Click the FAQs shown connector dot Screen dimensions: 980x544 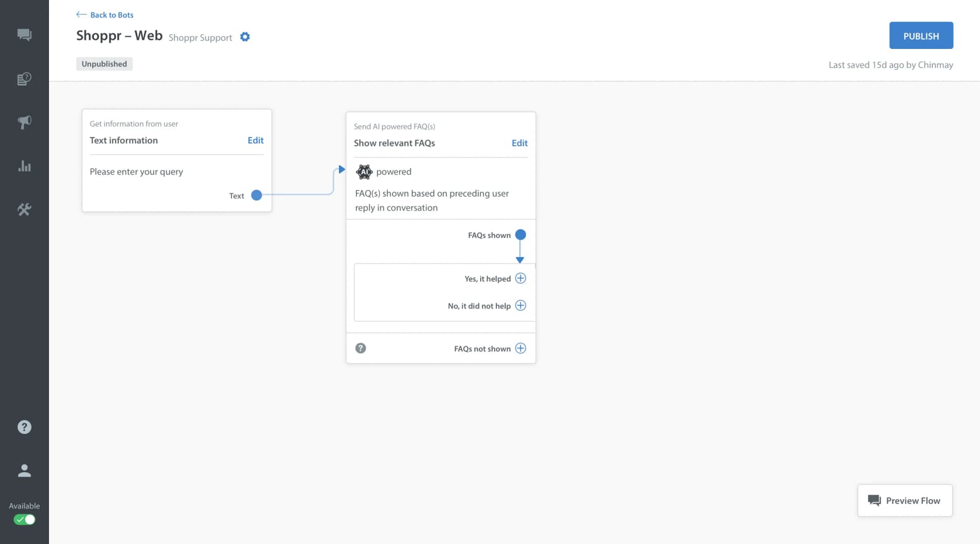tap(521, 235)
